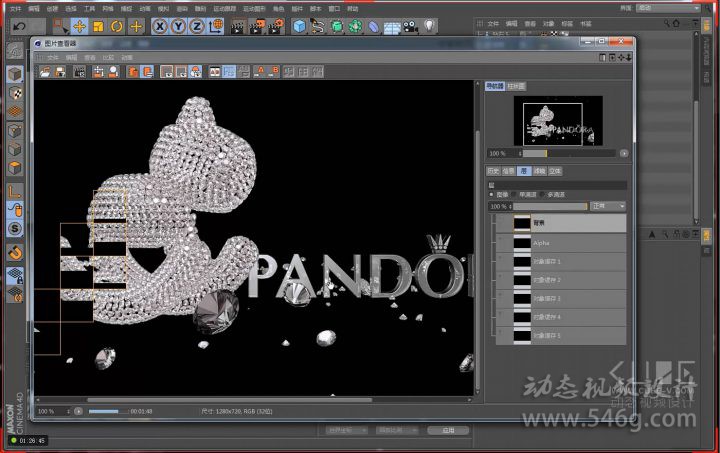Add a Camera object
This screenshot has width=720, height=453.
pyautogui.click(x=411, y=27)
